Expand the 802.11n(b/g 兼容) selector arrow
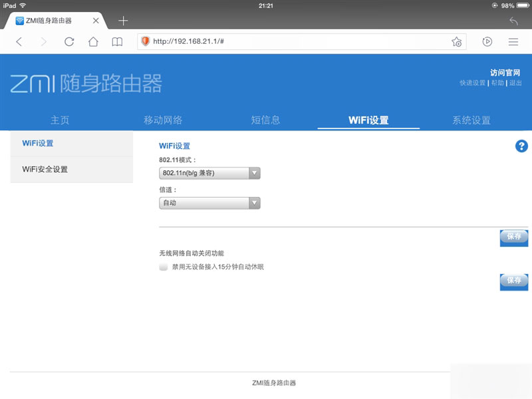This screenshot has height=399, width=532. 254,172
